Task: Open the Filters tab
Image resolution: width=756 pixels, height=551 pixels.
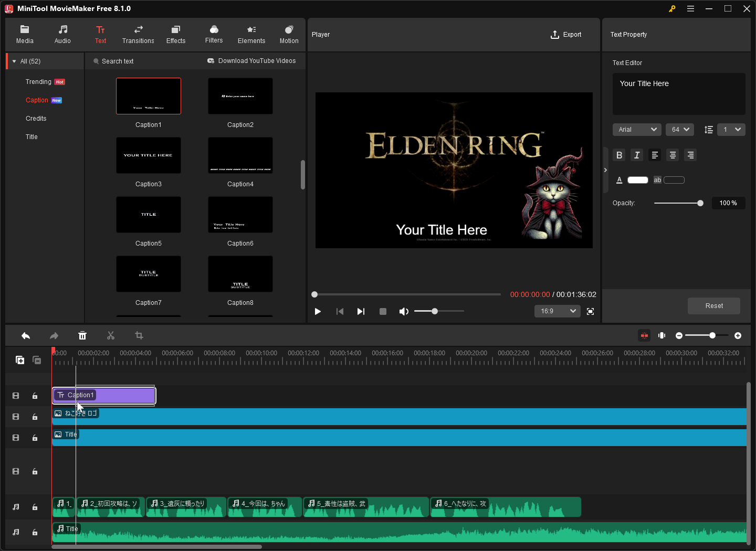Action: (214, 35)
